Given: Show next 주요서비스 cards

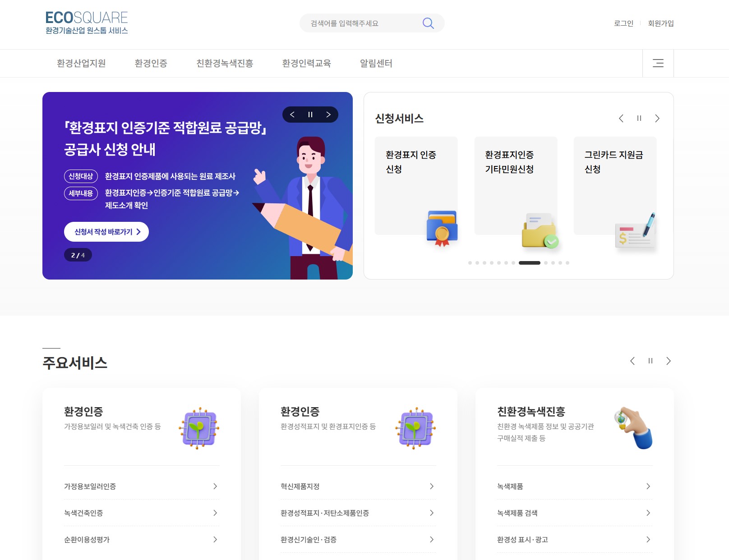Looking at the screenshot, I should pos(669,361).
